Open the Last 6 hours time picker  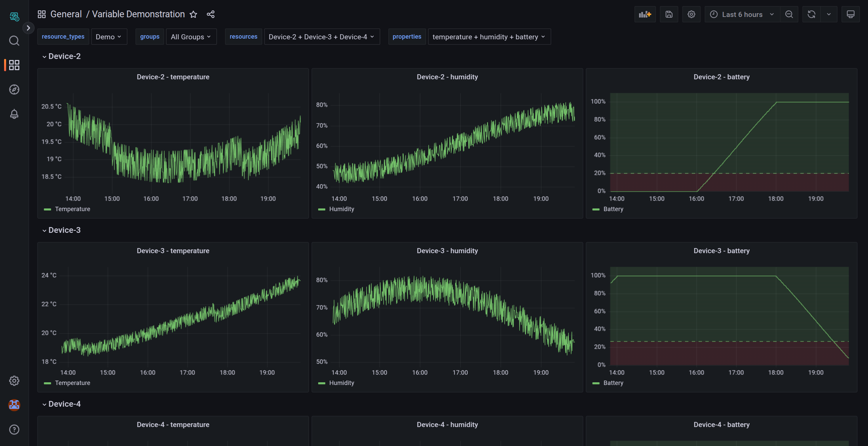point(742,14)
